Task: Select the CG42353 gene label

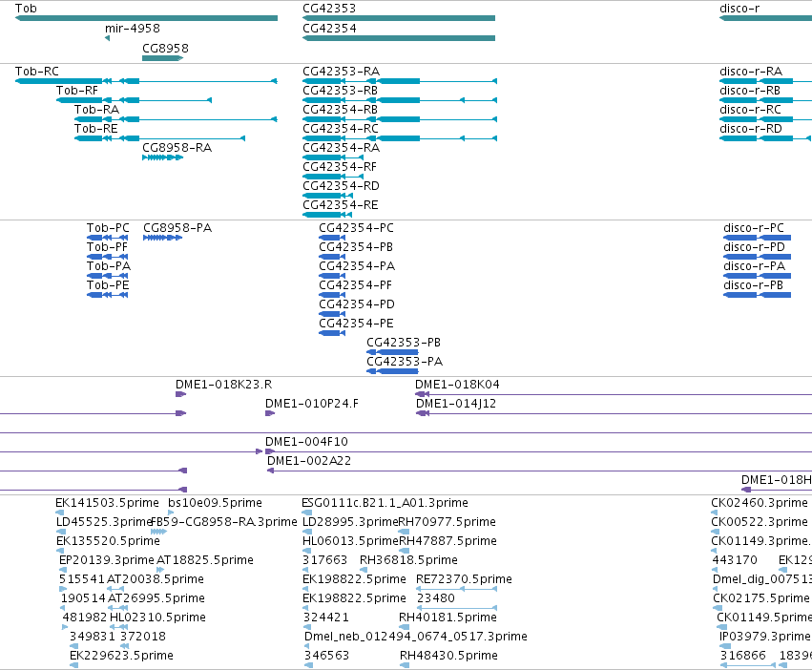Action: click(x=329, y=9)
